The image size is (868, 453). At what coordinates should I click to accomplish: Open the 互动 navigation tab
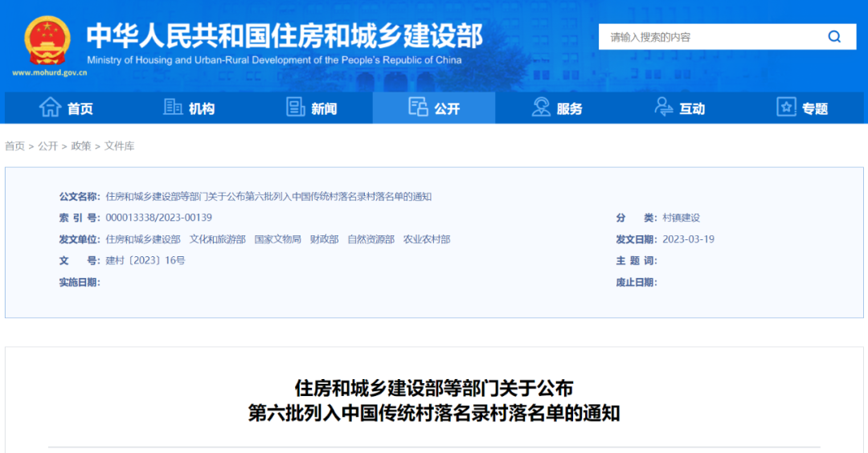point(679,108)
